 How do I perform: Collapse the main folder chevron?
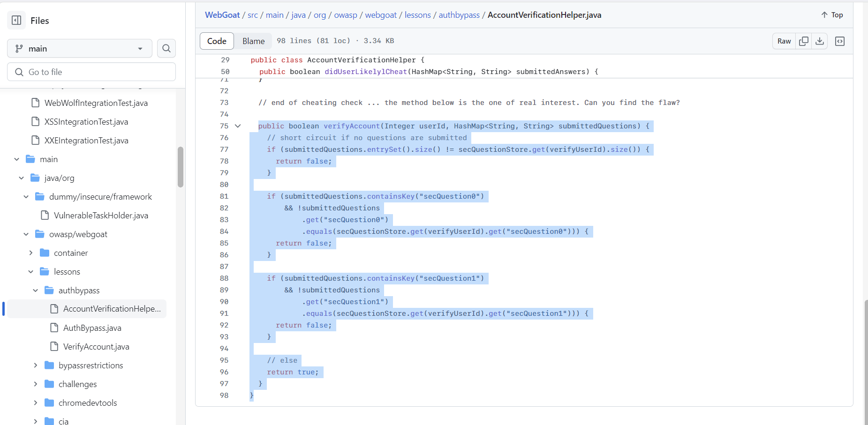[16, 159]
